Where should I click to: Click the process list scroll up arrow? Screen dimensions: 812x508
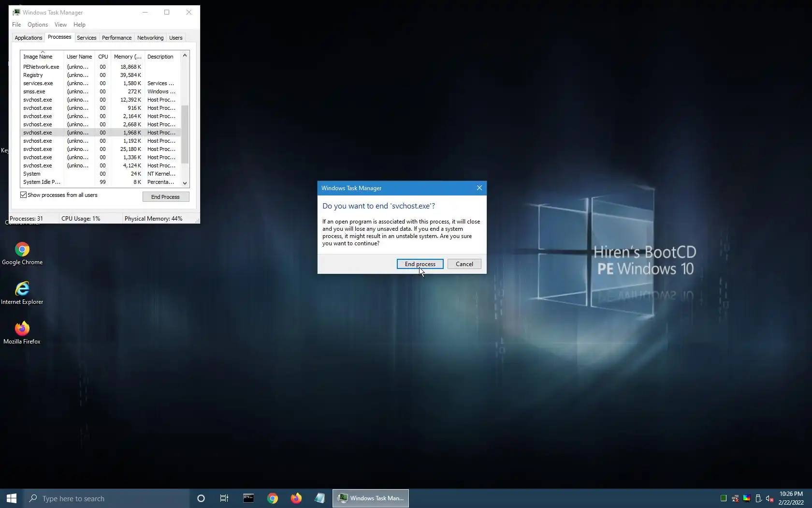pyautogui.click(x=185, y=56)
